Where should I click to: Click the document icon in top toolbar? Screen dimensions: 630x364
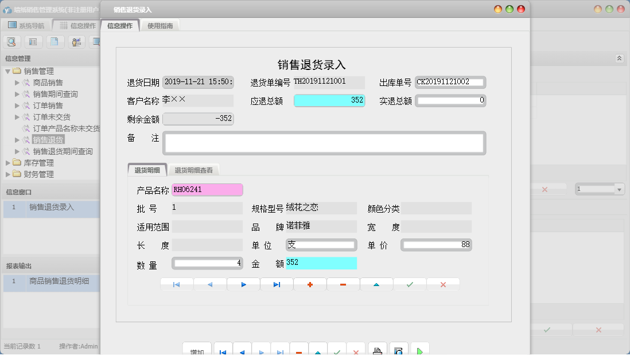pos(55,41)
